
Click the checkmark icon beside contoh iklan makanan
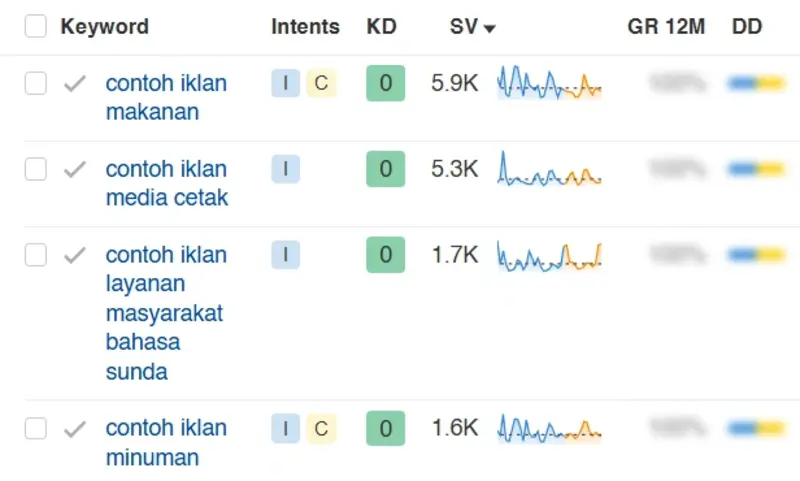(x=74, y=84)
